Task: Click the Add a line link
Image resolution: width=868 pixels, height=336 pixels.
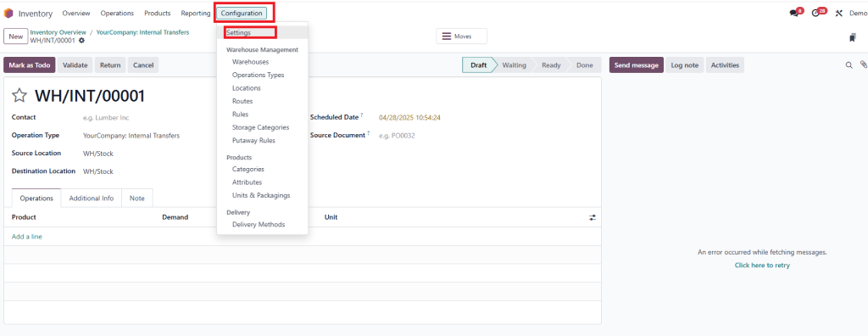Action: click(x=26, y=237)
